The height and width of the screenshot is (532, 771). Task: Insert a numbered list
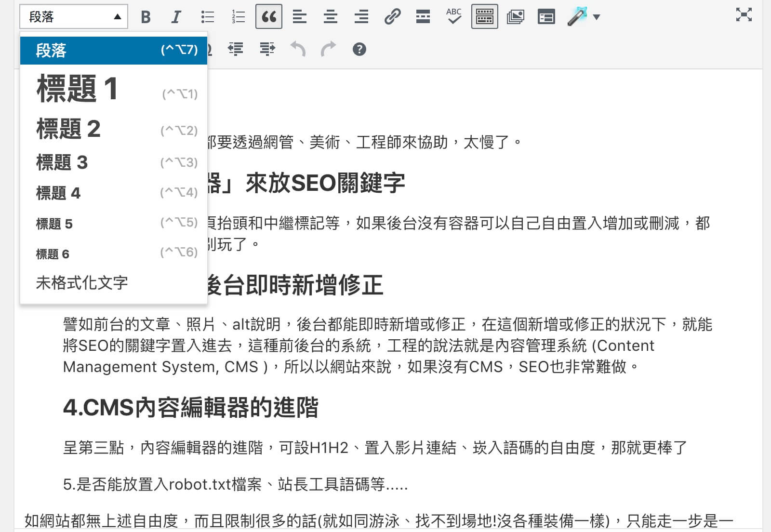coord(238,17)
